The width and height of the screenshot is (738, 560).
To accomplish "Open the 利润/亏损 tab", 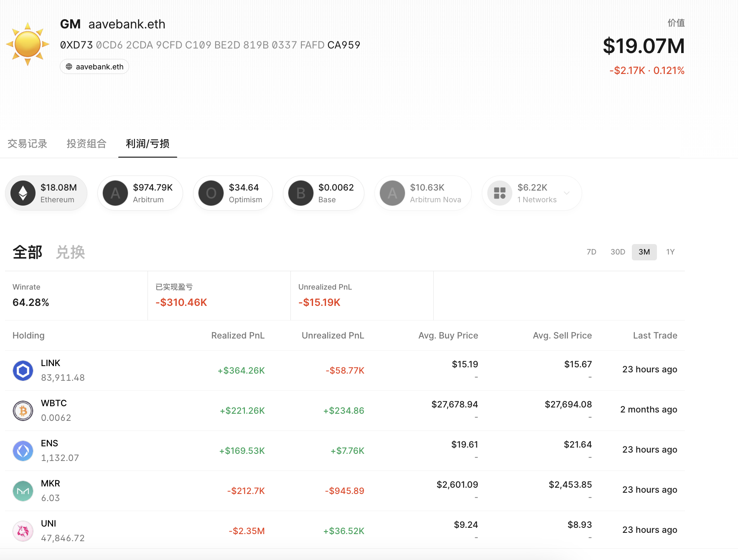I will click(148, 144).
